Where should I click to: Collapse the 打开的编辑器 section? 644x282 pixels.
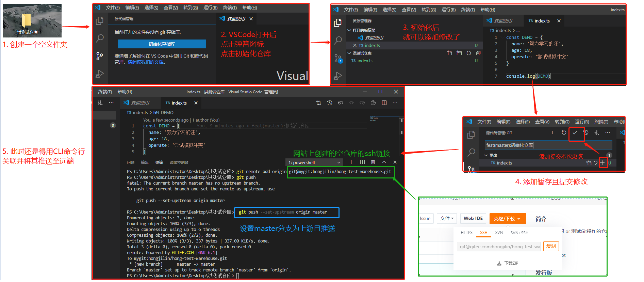pyautogui.click(x=349, y=30)
